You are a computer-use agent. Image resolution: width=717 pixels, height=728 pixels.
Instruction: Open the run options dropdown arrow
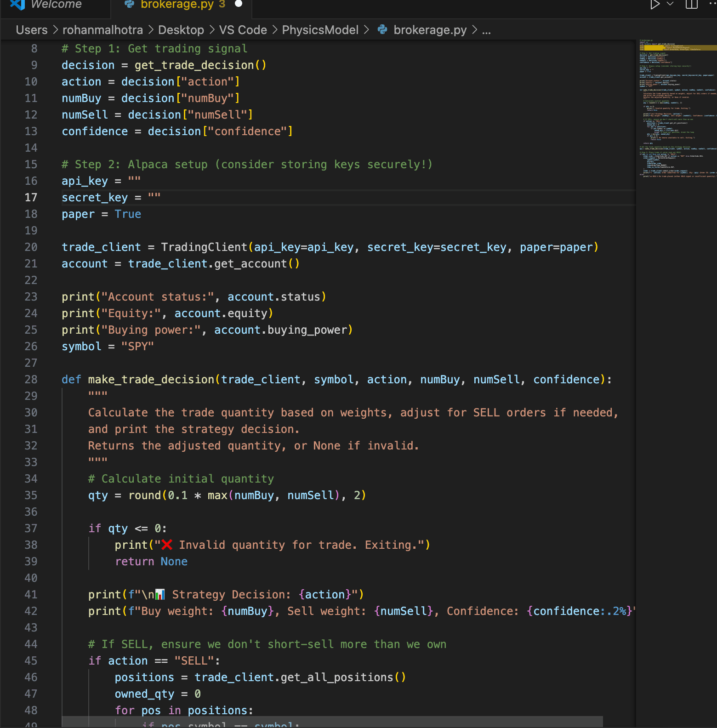[670, 4]
